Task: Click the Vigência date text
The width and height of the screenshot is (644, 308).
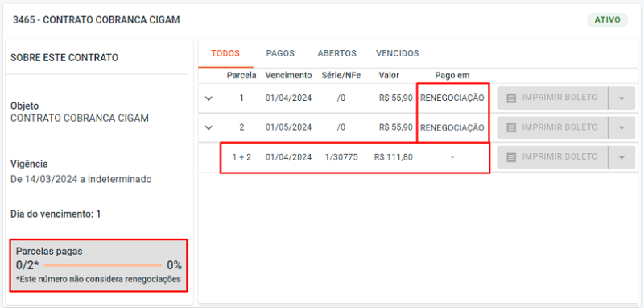Action: [81, 179]
